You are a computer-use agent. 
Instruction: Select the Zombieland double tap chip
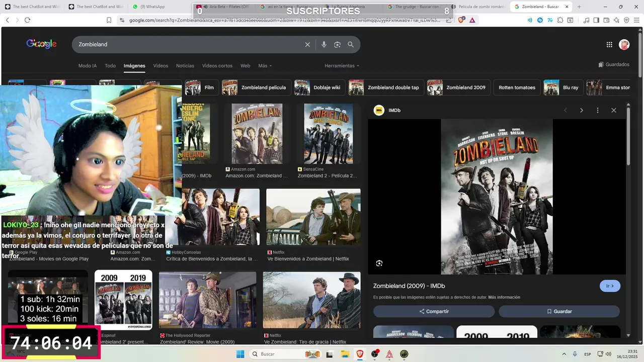(386, 87)
